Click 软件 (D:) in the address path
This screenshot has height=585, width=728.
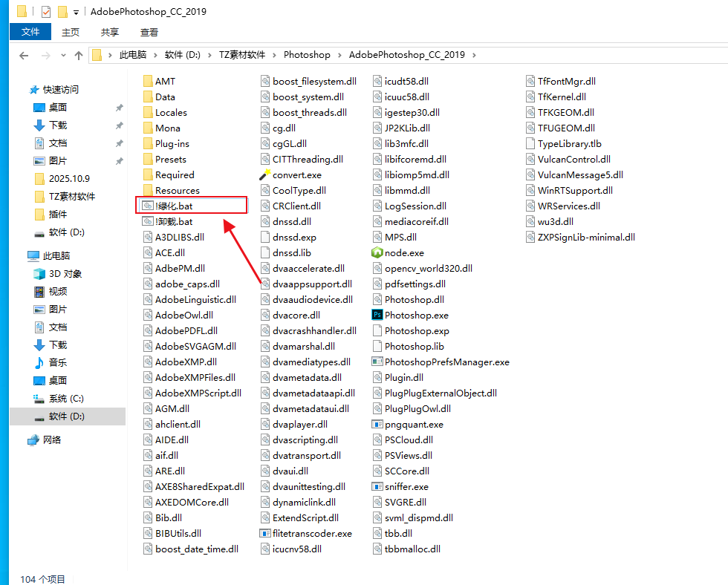(x=183, y=55)
